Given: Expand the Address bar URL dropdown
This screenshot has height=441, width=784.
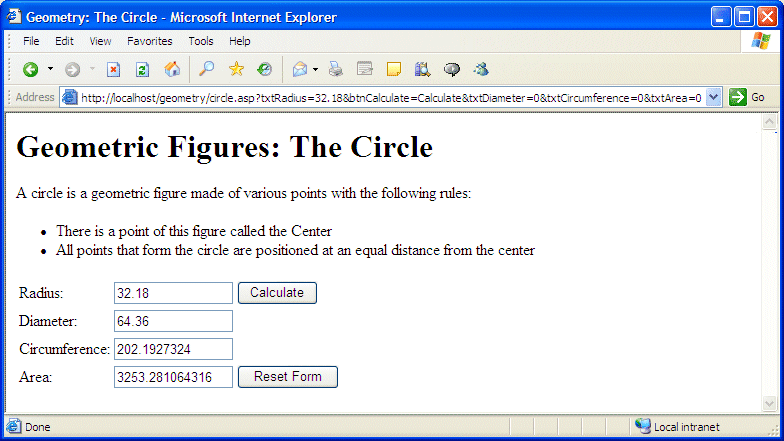Looking at the screenshot, I should (713, 97).
